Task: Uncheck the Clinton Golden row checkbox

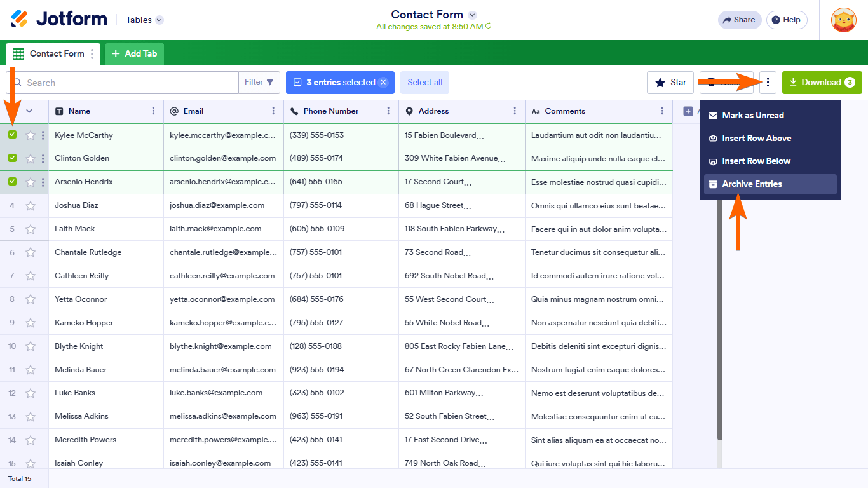Action: pyautogui.click(x=12, y=158)
